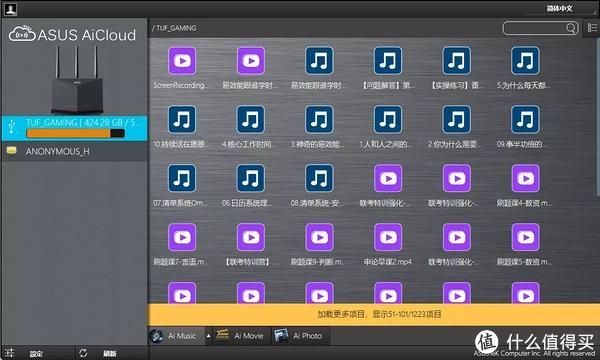The width and height of the screenshot is (600, 360).
Task: Click the user account icon
Action: pyautogui.click(x=10, y=9)
